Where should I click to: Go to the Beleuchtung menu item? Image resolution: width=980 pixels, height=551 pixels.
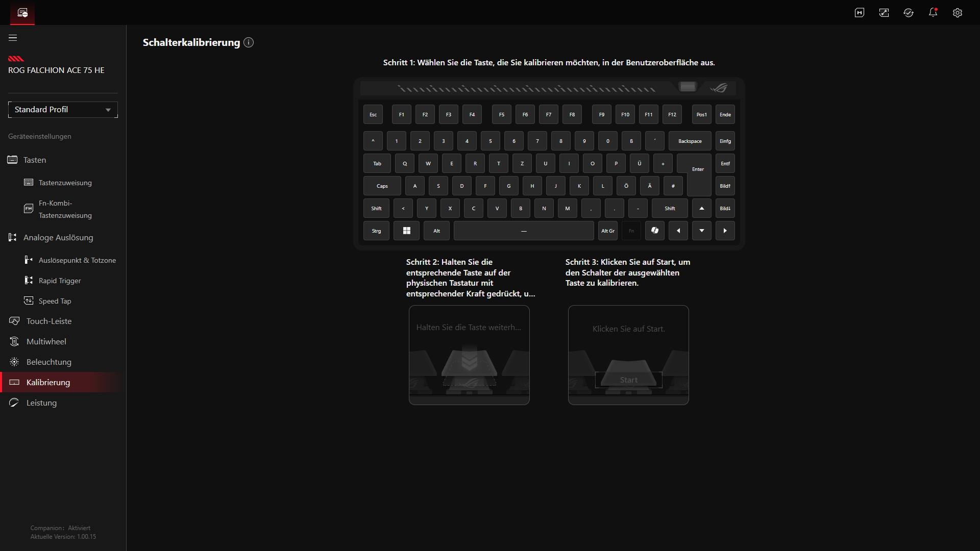click(49, 362)
